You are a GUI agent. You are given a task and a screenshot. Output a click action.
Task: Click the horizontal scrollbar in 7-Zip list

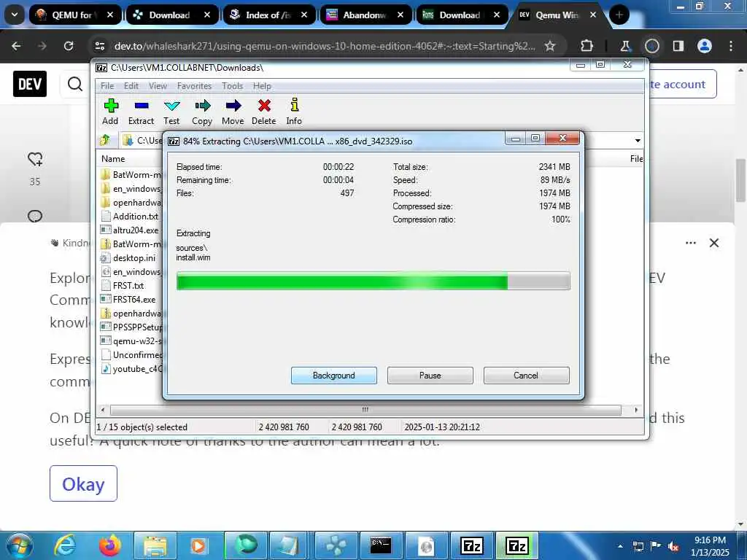pos(365,410)
